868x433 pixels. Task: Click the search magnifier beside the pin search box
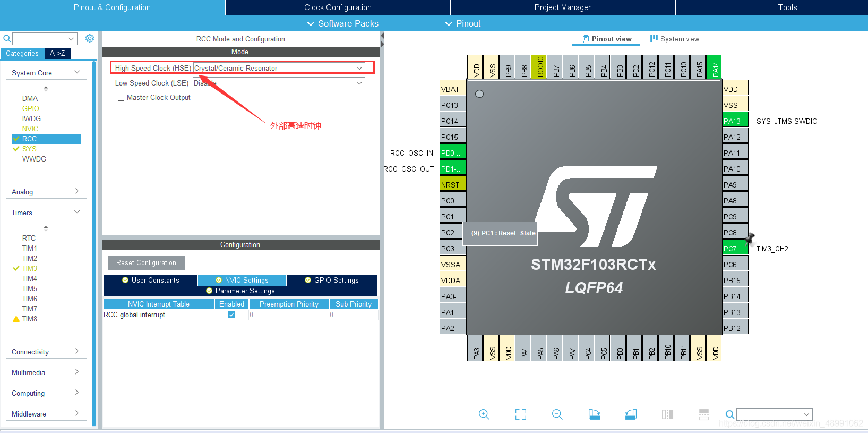coord(730,414)
